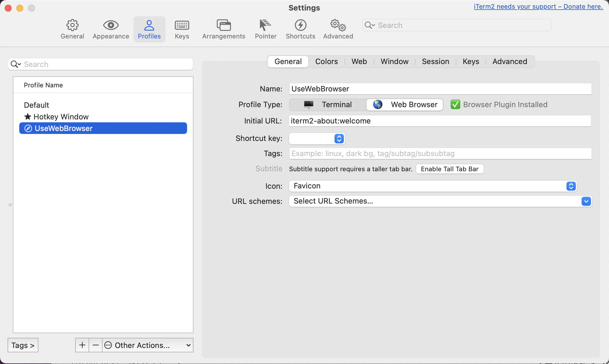This screenshot has height=364, width=609.
Task: Open Shortcuts lightning bolt icon
Action: click(x=300, y=25)
